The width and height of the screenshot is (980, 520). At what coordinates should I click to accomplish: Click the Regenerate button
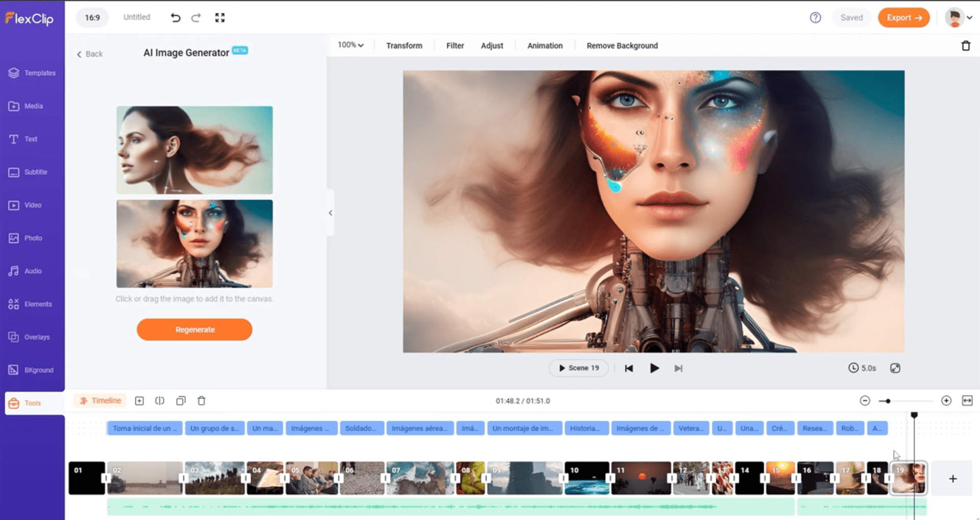[x=194, y=330]
